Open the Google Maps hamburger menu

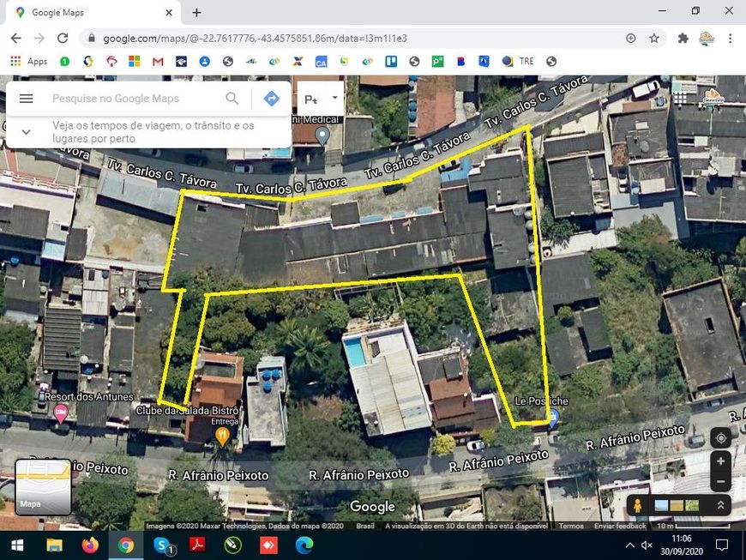coord(27,99)
